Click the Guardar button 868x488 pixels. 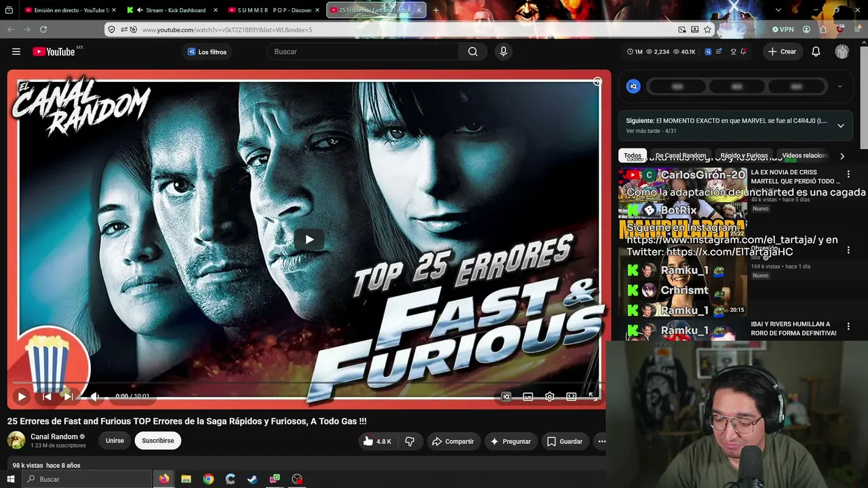pos(564,441)
